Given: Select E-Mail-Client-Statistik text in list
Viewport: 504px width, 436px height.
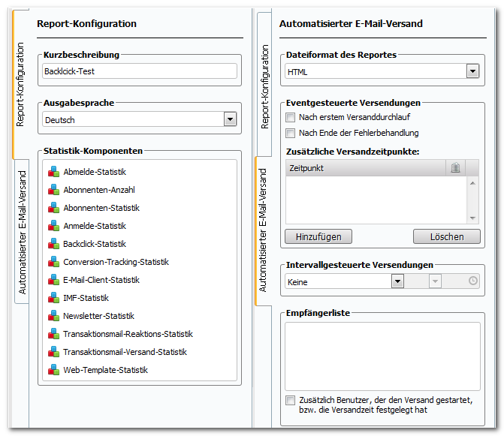Looking at the screenshot, I should 101,280.
